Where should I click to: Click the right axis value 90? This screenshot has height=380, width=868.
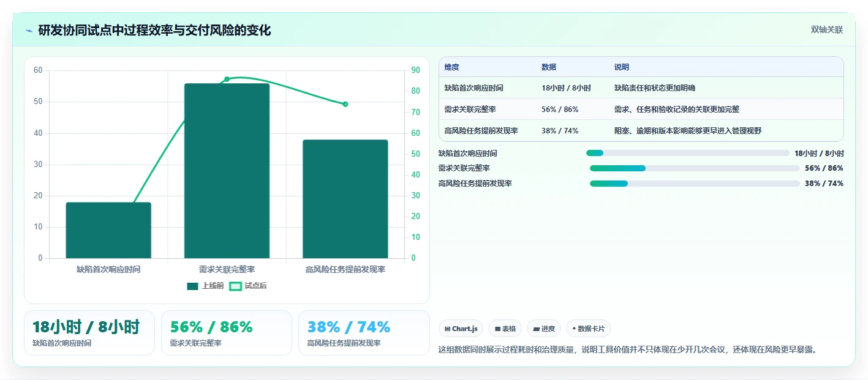pyautogui.click(x=415, y=70)
